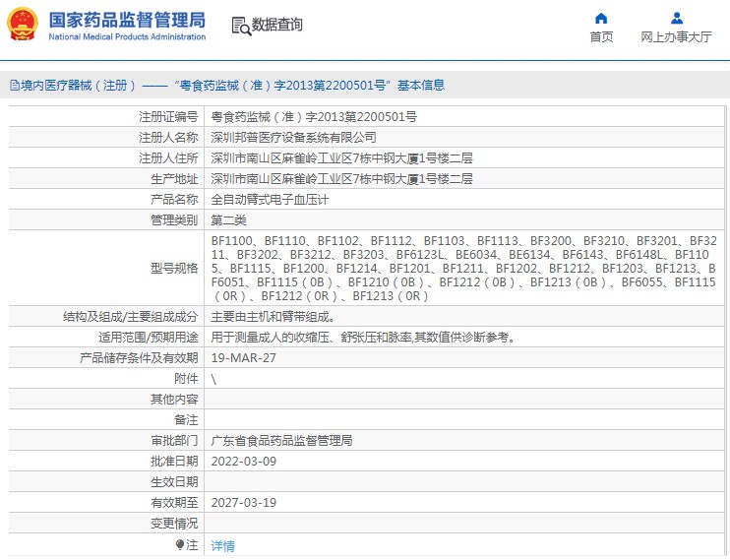
Task: Click the 批准日期 row label
Action: pos(174,462)
